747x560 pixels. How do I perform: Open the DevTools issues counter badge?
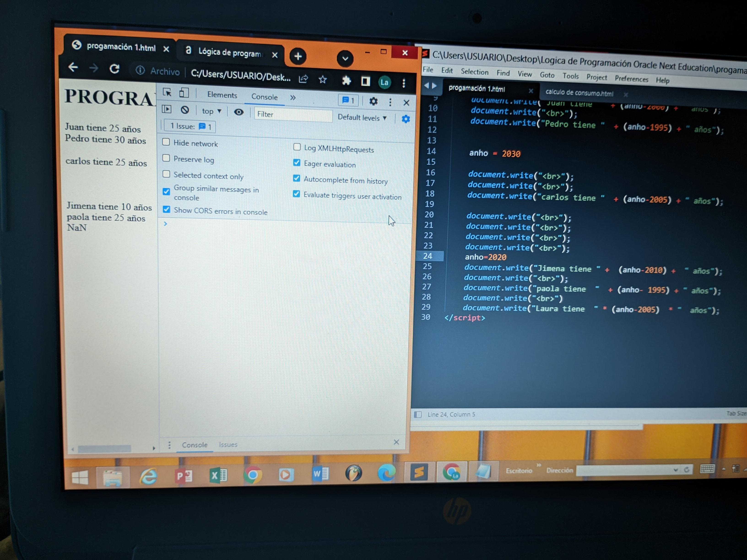coord(348,100)
